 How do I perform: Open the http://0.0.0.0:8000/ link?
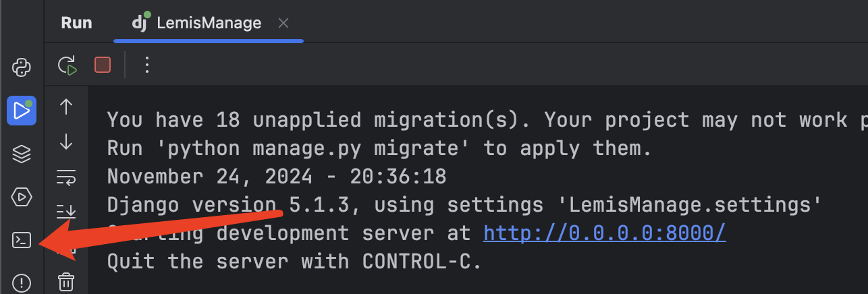pyautogui.click(x=605, y=233)
